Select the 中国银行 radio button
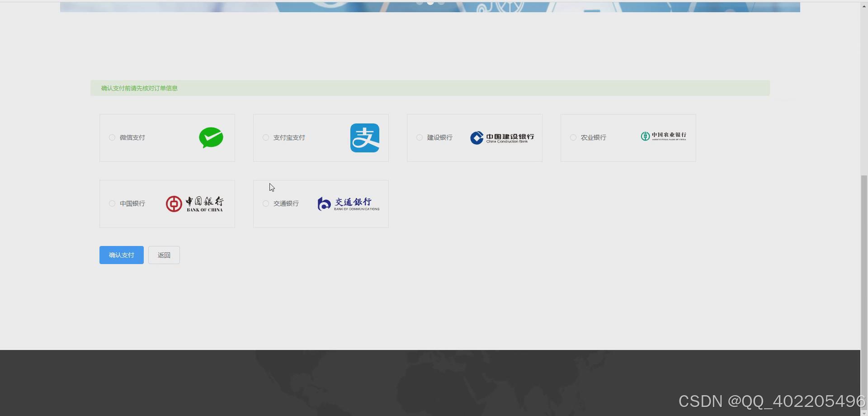This screenshot has width=868, height=416. [x=112, y=203]
